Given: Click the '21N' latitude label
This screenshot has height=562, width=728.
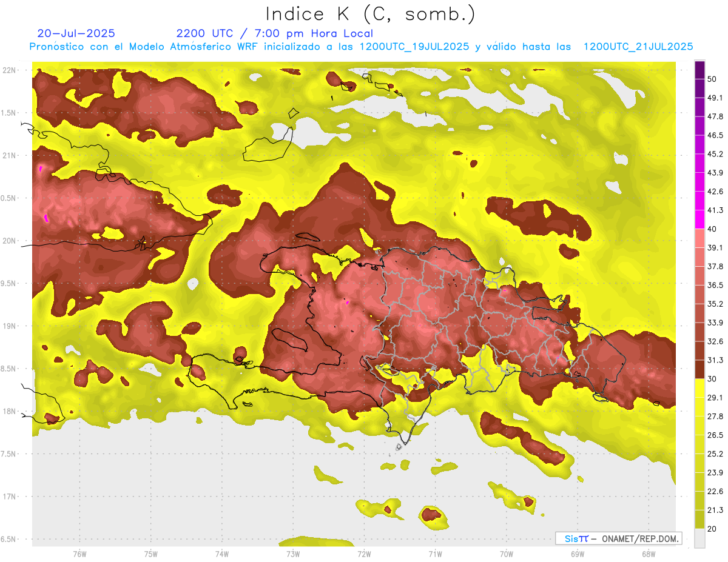Looking at the screenshot, I should tap(9, 155).
